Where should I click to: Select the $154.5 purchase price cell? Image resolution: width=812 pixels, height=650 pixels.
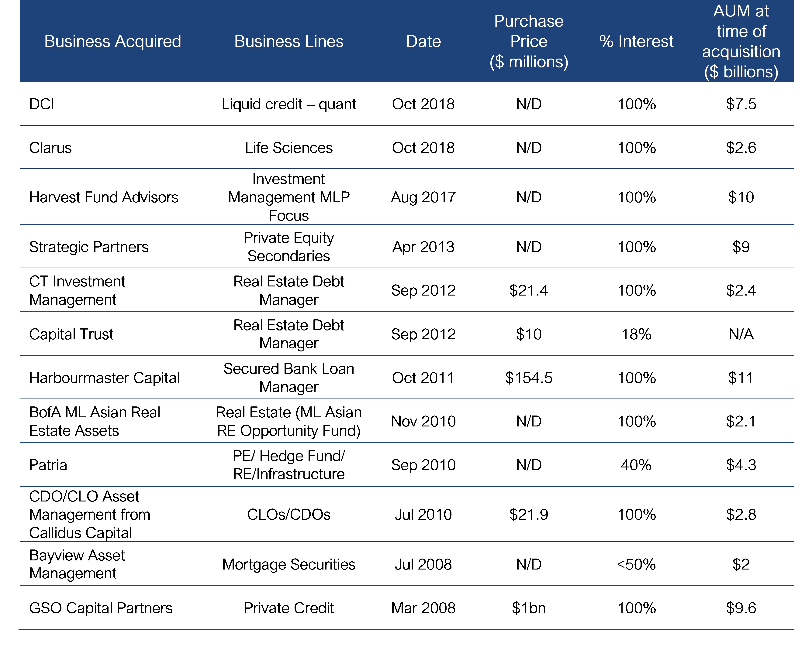click(528, 378)
